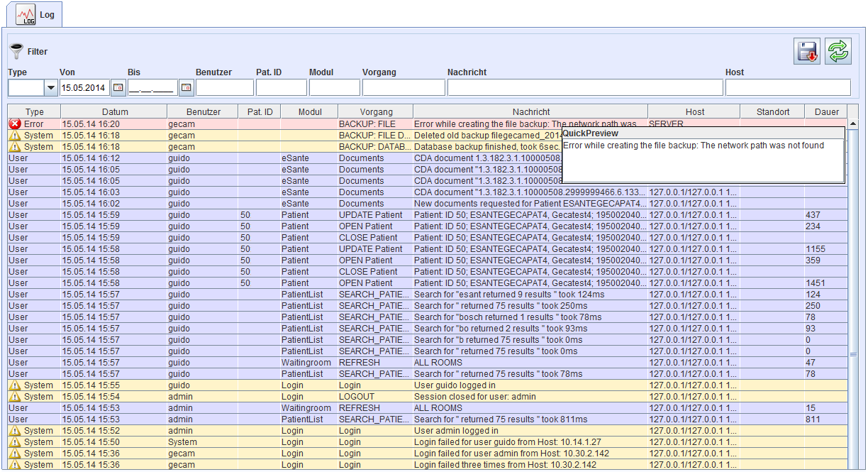Click the funnel Filter icon

(x=16, y=52)
